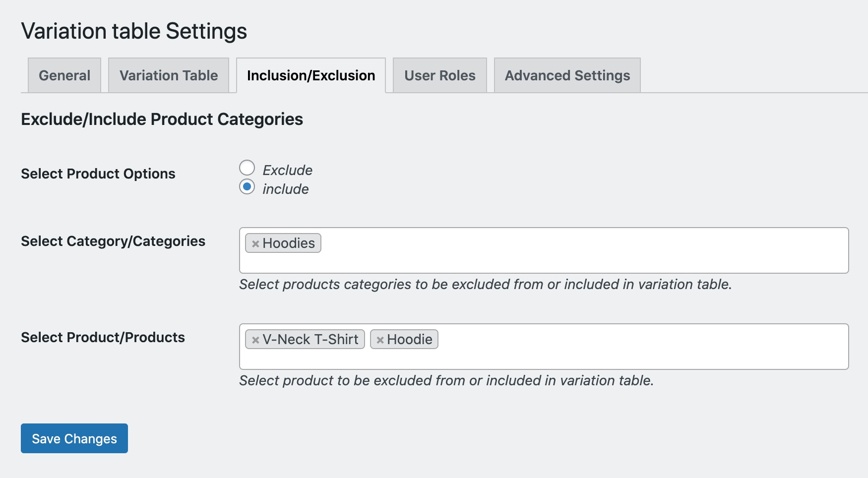This screenshot has width=868, height=478.
Task: Delete Hoodie selection via its x icon
Action: point(380,340)
